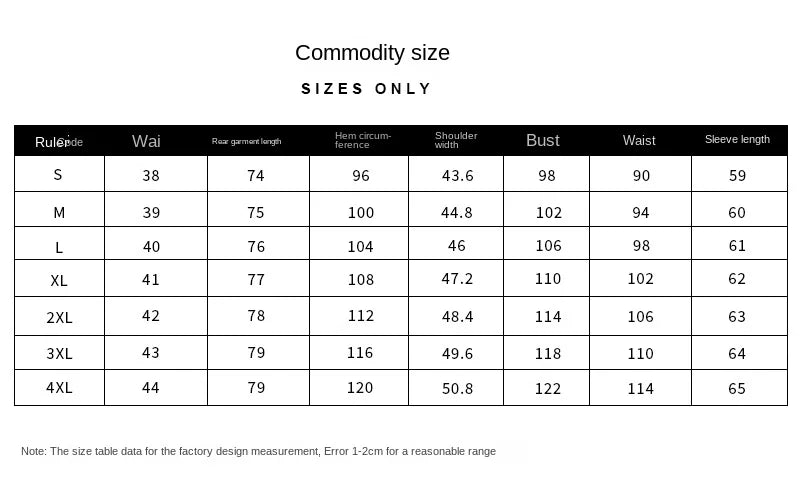Screen dimensions: 800x500
Task: Click the XL size row label
Action: coord(59,281)
